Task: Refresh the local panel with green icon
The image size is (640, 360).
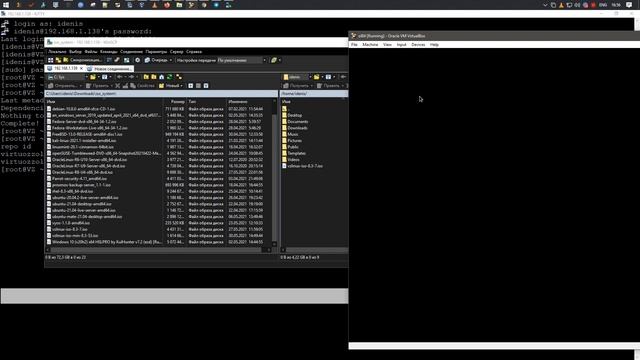Action: 169,77
